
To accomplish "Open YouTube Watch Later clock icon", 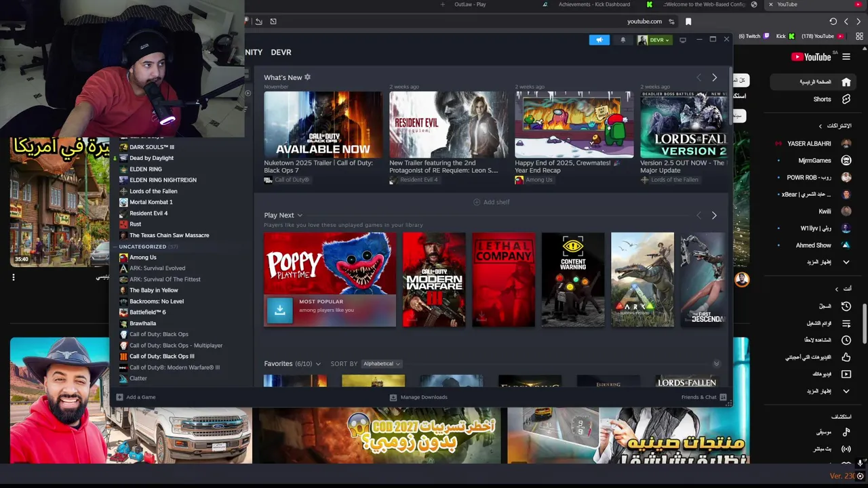I will coord(846,340).
